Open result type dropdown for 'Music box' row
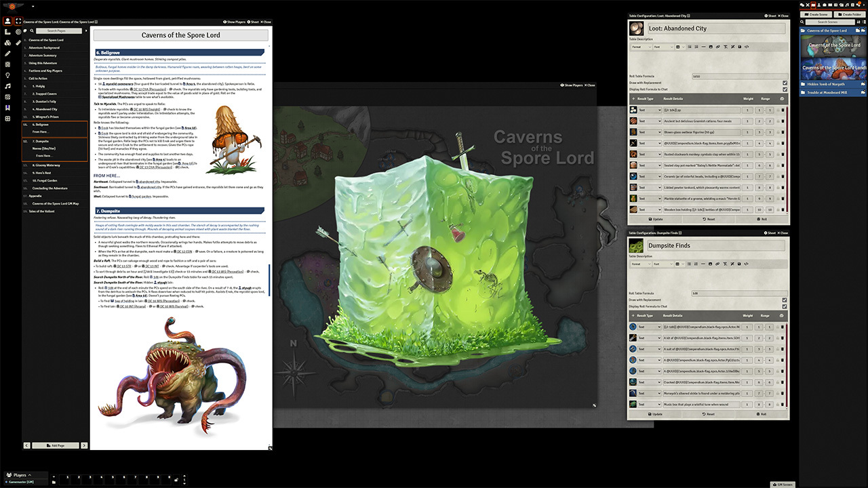Image resolution: width=868 pixels, height=488 pixels. [x=649, y=404]
